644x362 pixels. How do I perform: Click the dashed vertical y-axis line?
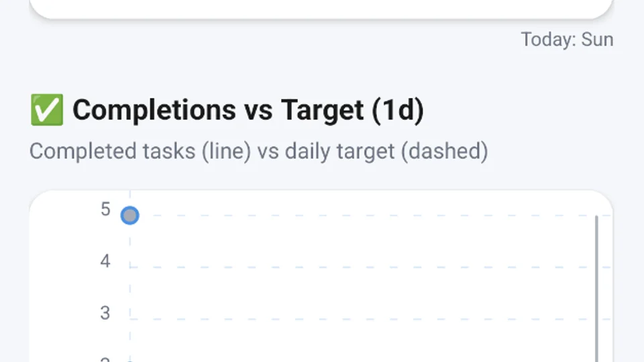[x=129, y=288]
